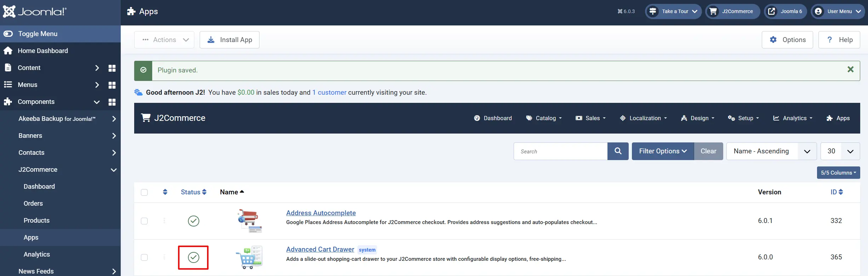Open Name - Ascending sort dropdown
The width and height of the screenshot is (868, 276).
point(771,151)
